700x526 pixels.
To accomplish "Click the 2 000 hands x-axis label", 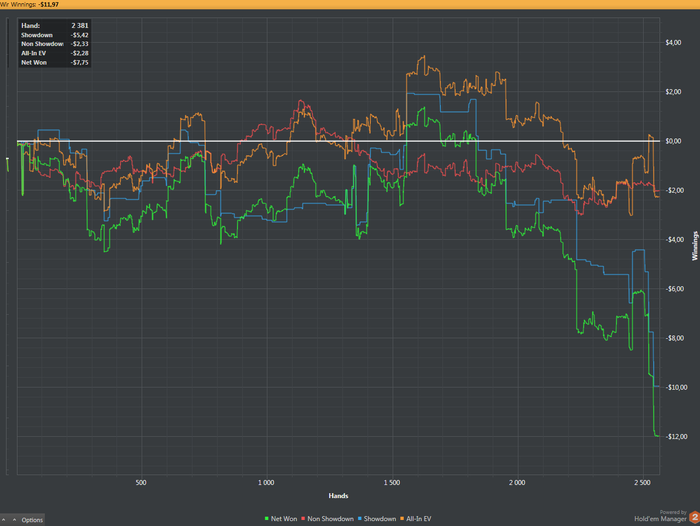I will point(517,483).
